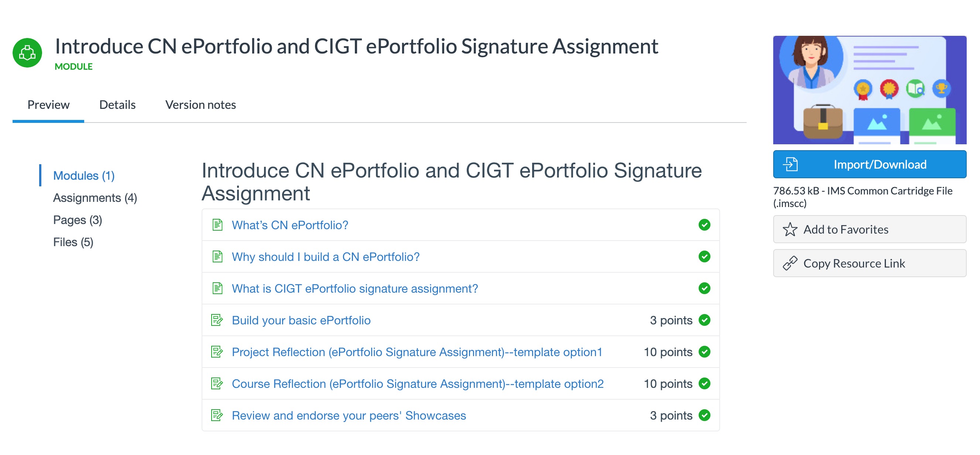Select Modules (1) in the sidebar
The width and height of the screenshot is (980, 455).
pos(84,176)
